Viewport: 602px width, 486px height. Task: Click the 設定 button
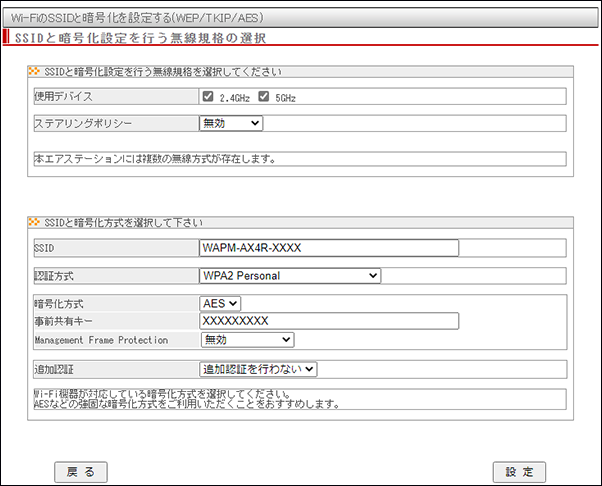point(520,472)
